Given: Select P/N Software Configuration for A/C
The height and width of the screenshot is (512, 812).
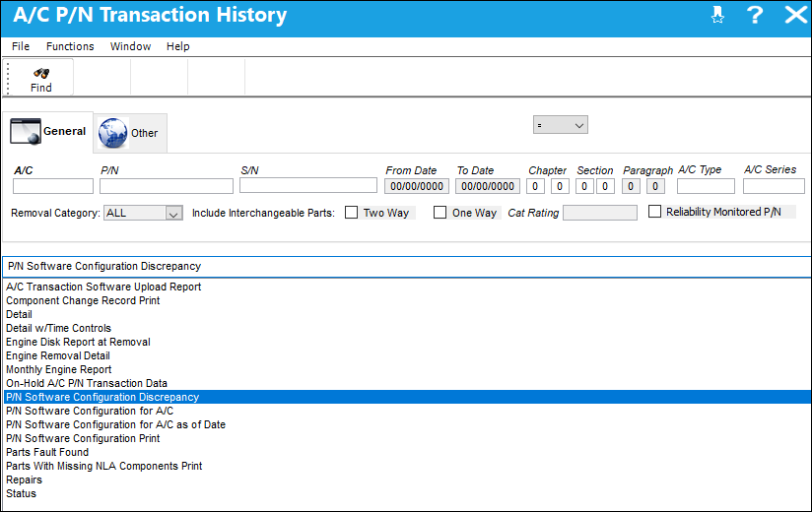Looking at the screenshot, I should click(x=90, y=411).
